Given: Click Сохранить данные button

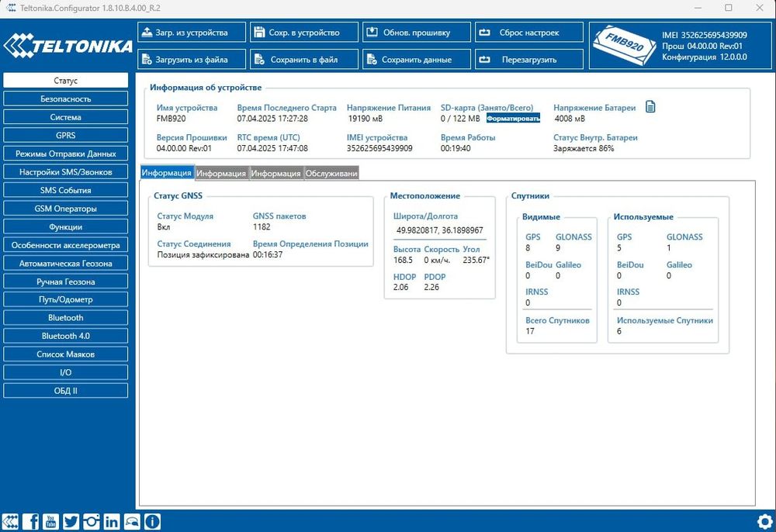Looking at the screenshot, I should 417,60.
